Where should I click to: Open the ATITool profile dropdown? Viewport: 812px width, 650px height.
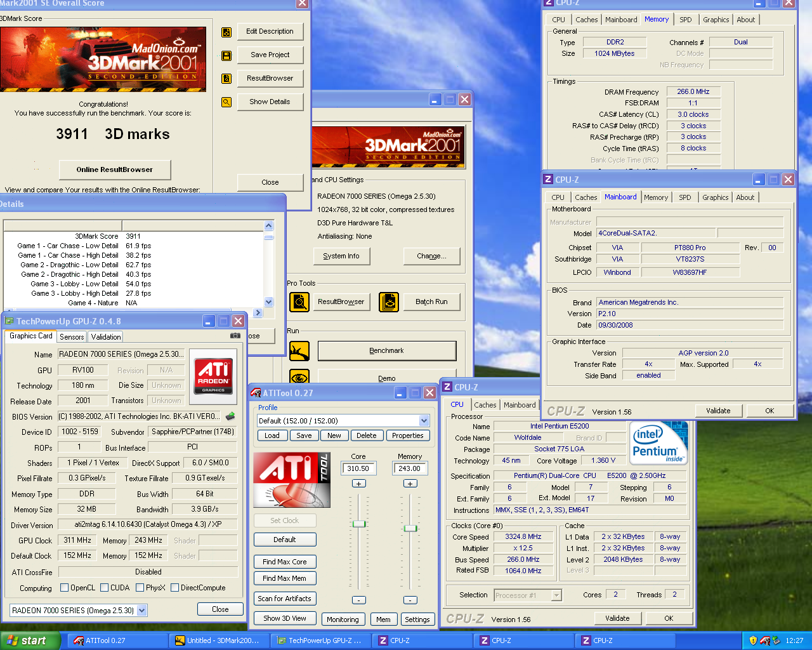pos(424,421)
